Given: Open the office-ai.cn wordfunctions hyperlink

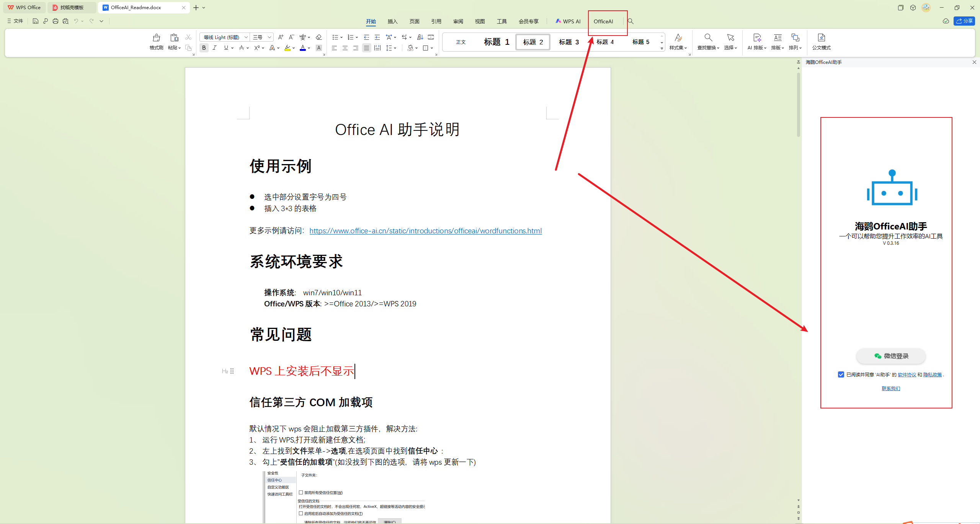Looking at the screenshot, I should (425, 231).
